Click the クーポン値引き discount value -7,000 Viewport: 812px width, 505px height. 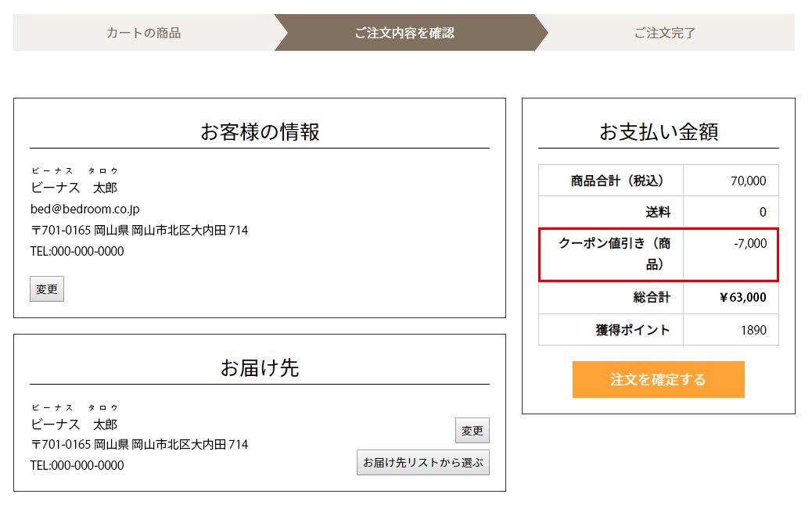(x=749, y=244)
